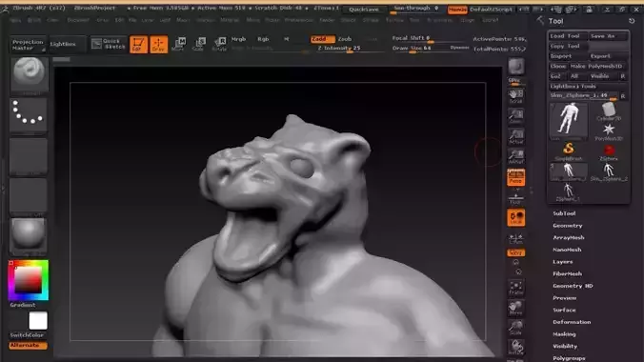Expand the Deformation section
The image size is (644, 362).
point(572,322)
